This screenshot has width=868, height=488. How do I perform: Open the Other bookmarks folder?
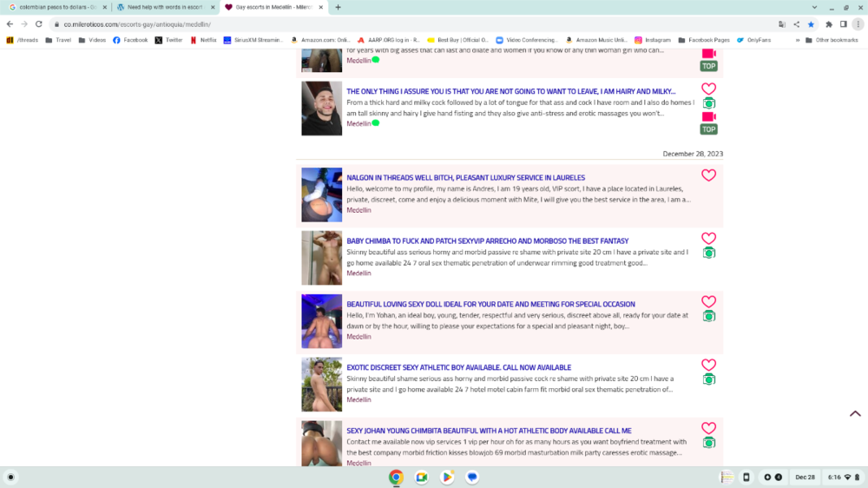coord(830,40)
